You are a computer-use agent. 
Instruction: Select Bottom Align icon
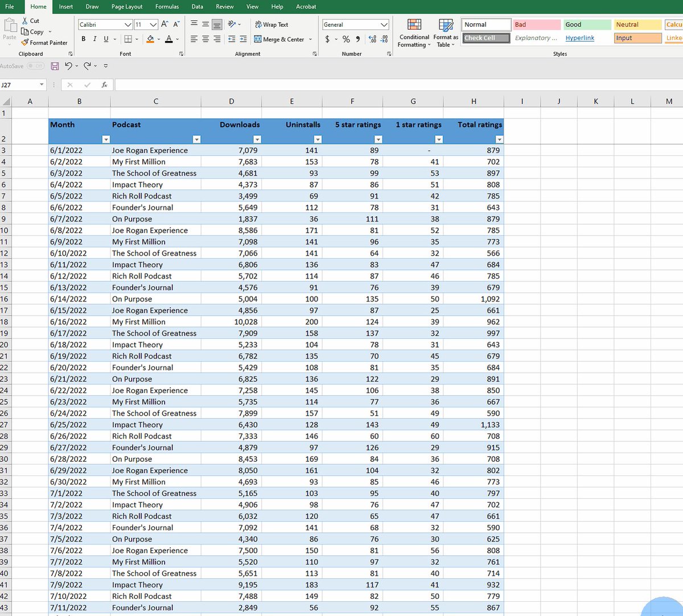pyautogui.click(x=217, y=24)
